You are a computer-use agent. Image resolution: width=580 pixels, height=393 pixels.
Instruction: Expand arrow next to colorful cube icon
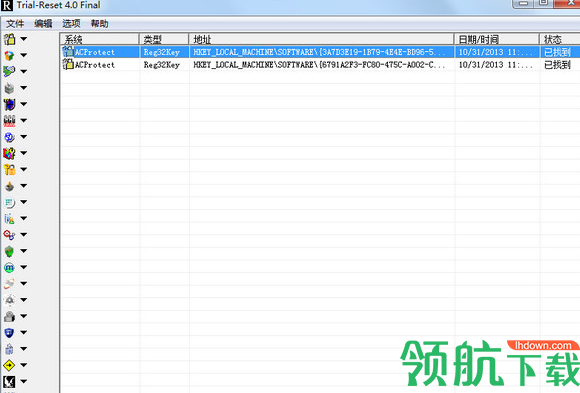[x=23, y=55]
